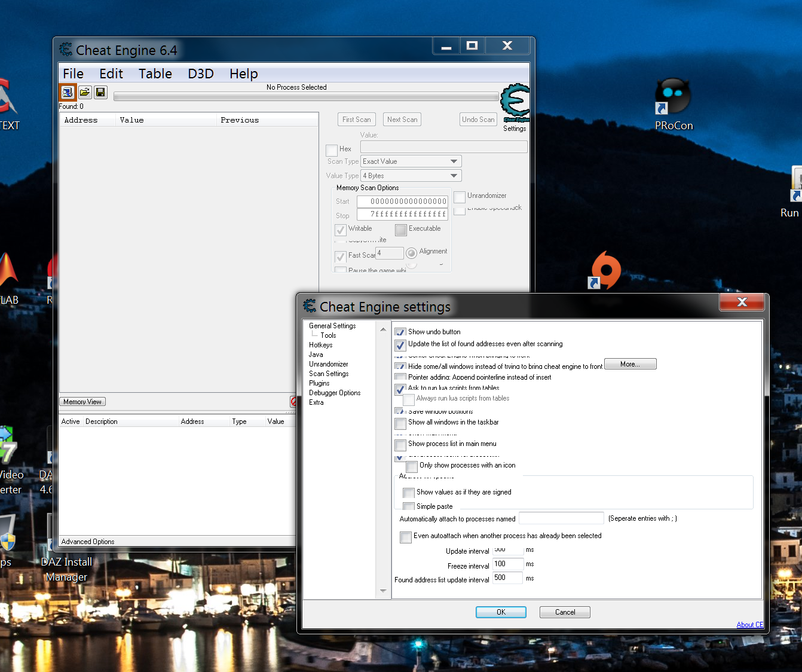Select Extra in the settings tree

pos(316,402)
